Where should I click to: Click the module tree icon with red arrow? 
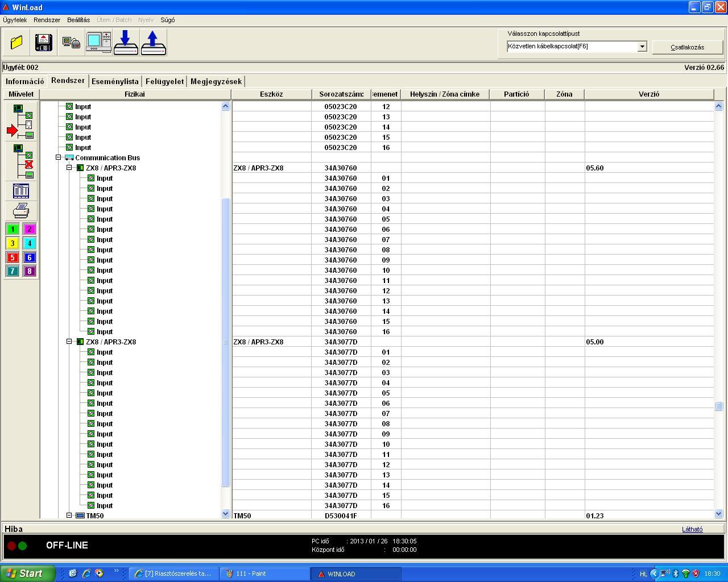tap(21, 121)
